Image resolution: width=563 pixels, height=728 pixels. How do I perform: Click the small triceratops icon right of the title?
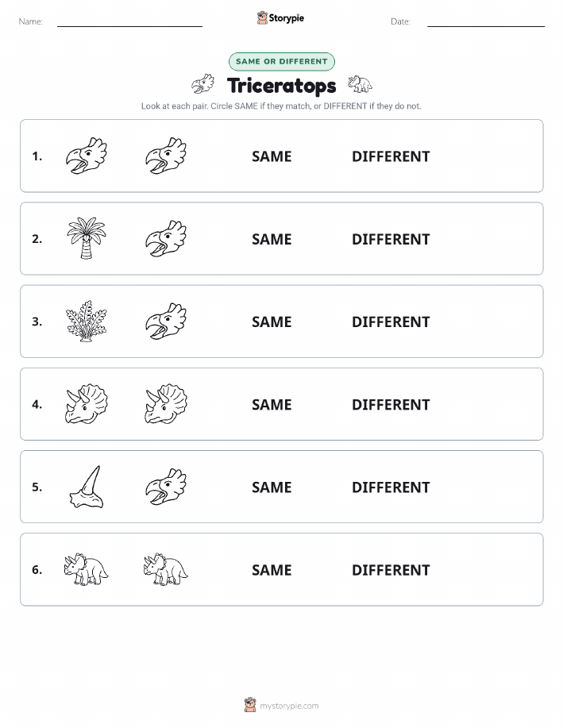click(360, 84)
